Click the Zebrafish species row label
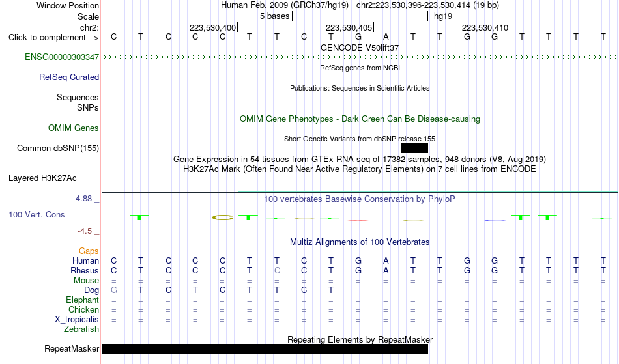This screenshot has height=364, width=619. [x=81, y=329]
